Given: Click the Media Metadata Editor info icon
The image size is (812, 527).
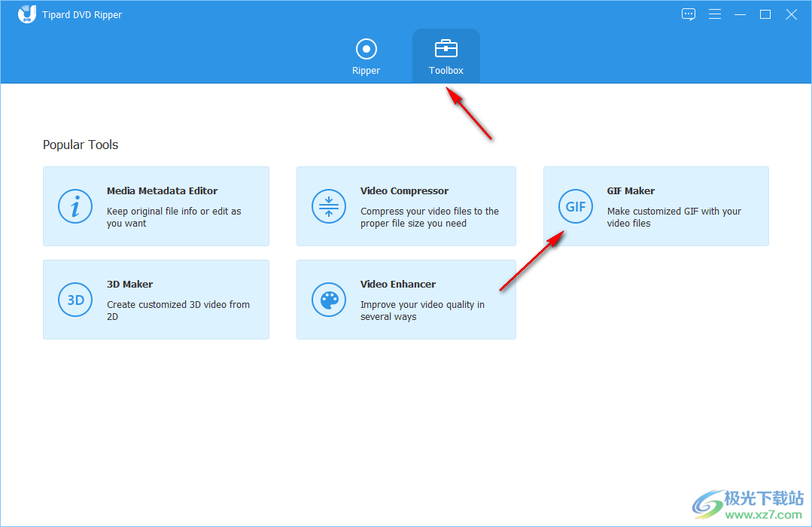Looking at the screenshot, I should click(75, 206).
